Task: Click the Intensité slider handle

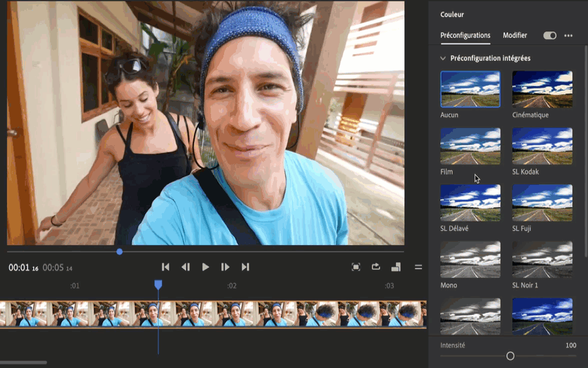Action: 510,356
